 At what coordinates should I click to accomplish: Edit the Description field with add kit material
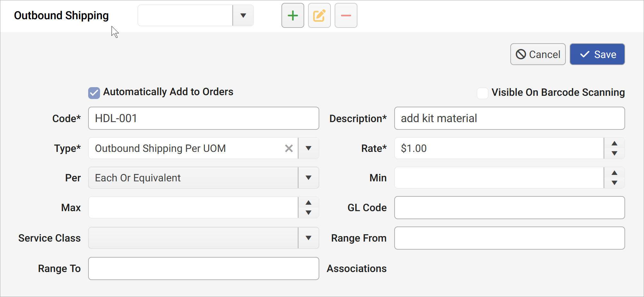509,118
